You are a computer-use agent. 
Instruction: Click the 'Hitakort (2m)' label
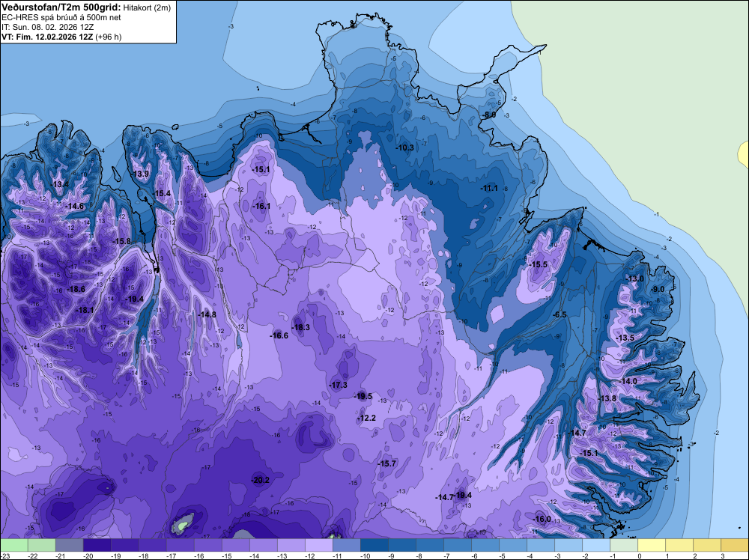(147, 7)
